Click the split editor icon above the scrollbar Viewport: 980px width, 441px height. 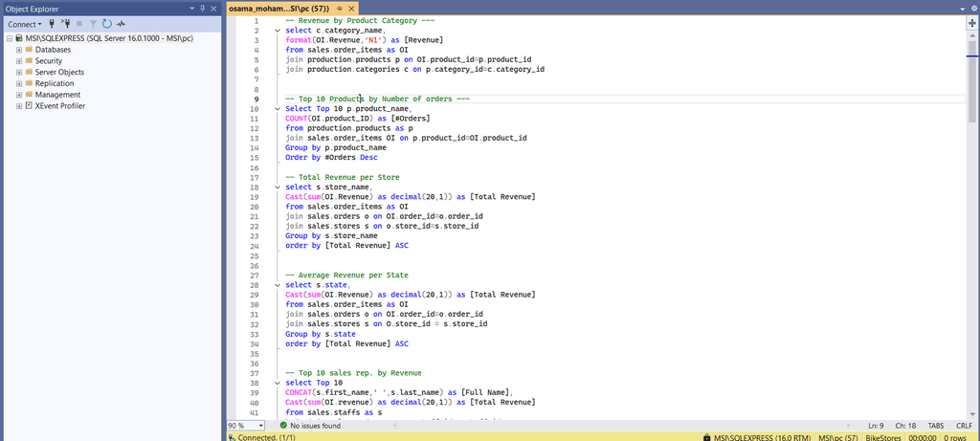click(972, 21)
